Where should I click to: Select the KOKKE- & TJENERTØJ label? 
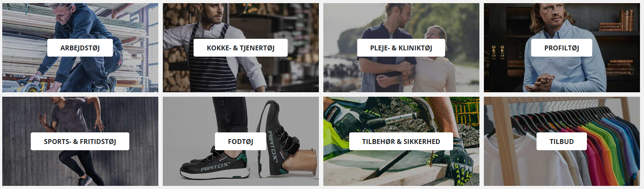[x=241, y=48]
